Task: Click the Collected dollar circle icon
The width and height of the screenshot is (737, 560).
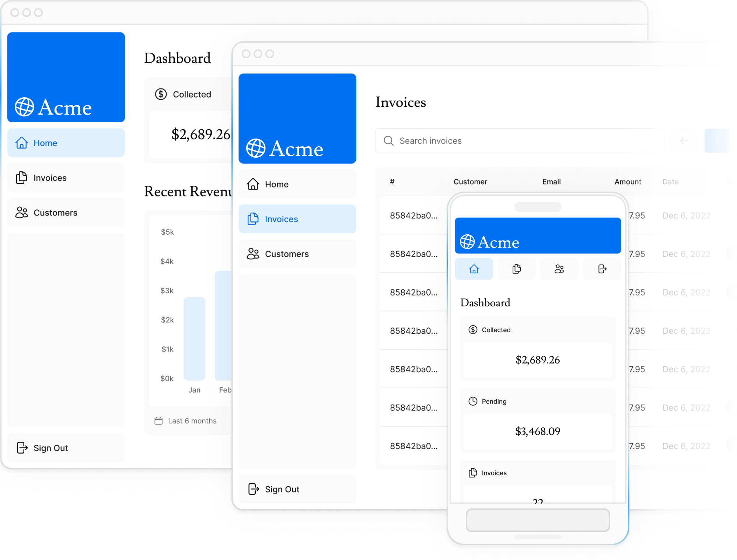Action: point(159,94)
